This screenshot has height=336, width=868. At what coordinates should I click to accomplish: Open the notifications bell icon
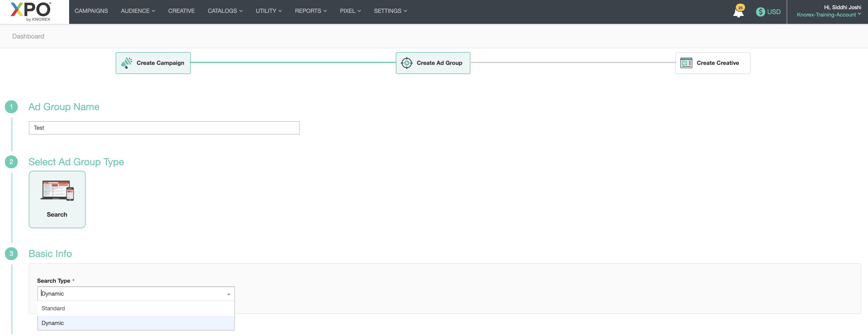[738, 12]
